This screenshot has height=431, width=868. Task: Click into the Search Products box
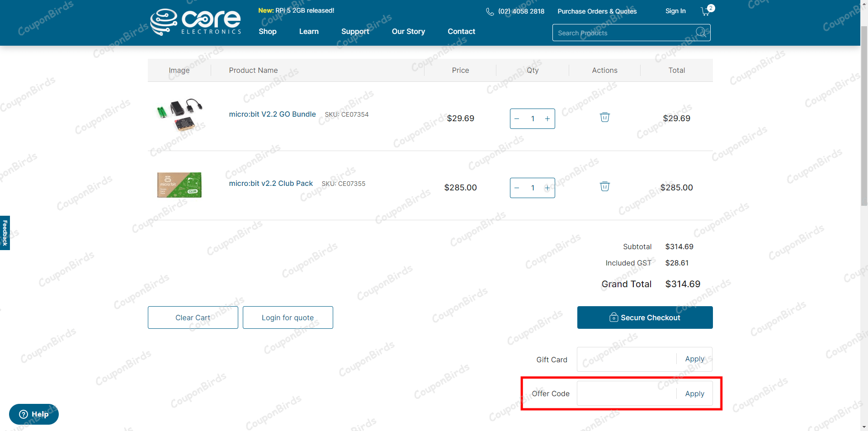(x=624, y=33)
